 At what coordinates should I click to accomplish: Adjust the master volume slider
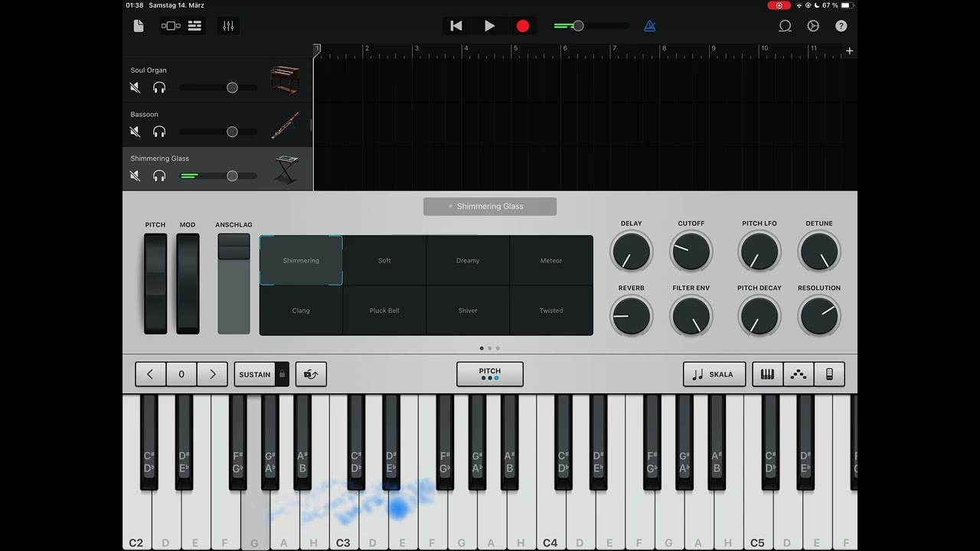tap(591, 26)
